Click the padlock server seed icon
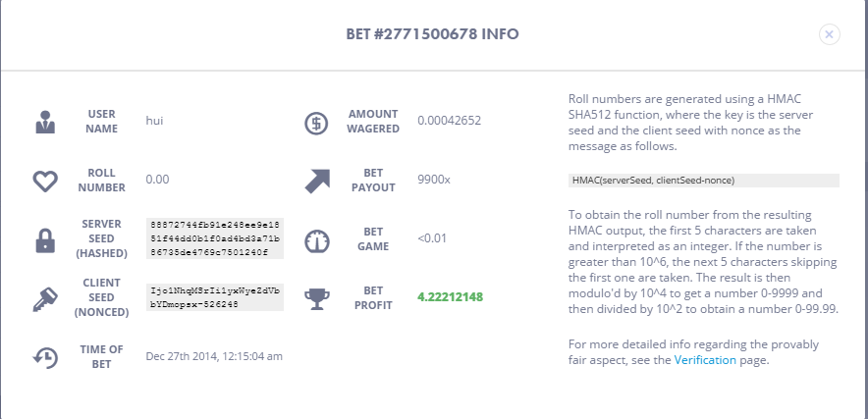The height and width of the screenshot is (419, 868). 45,240
